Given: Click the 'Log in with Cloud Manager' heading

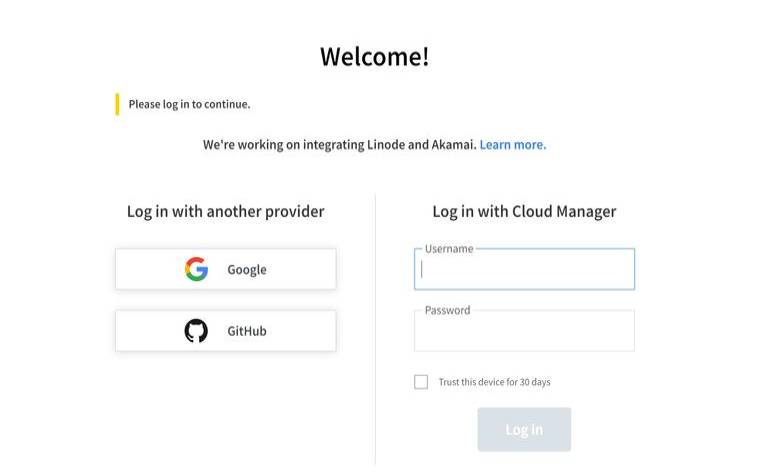Looking at the screenshot, I should tap(524, 211).
